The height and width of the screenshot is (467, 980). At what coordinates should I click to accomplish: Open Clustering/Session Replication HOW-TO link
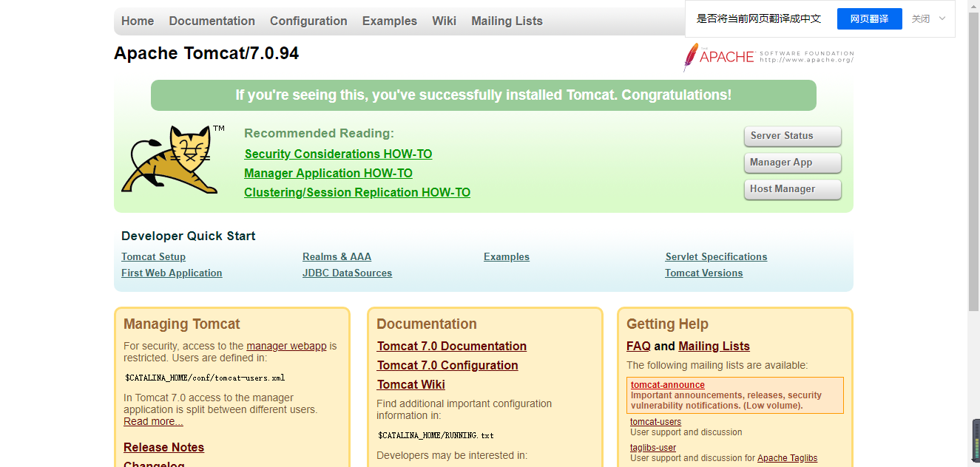[x=357, y=192]
